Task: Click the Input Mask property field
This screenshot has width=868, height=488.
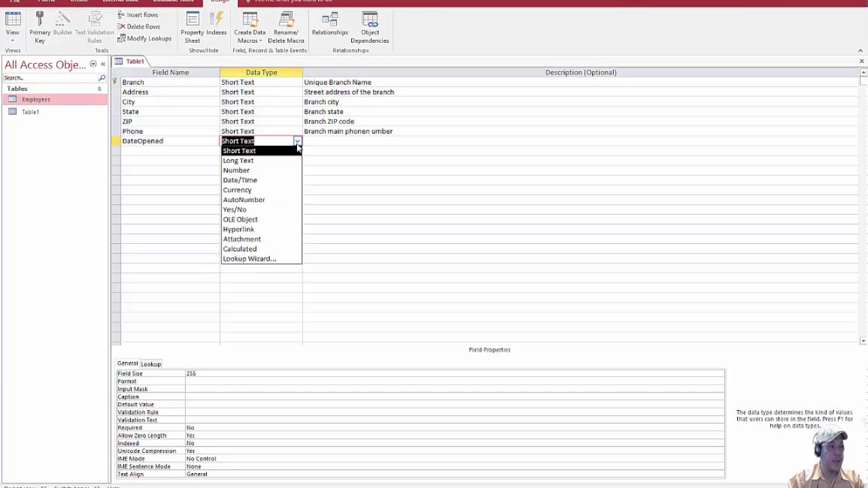Action: (x=454, y=389)
